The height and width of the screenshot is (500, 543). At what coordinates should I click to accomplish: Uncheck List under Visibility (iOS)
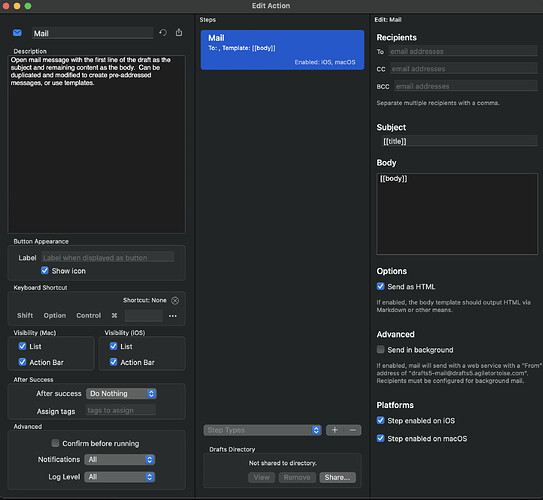113,346
